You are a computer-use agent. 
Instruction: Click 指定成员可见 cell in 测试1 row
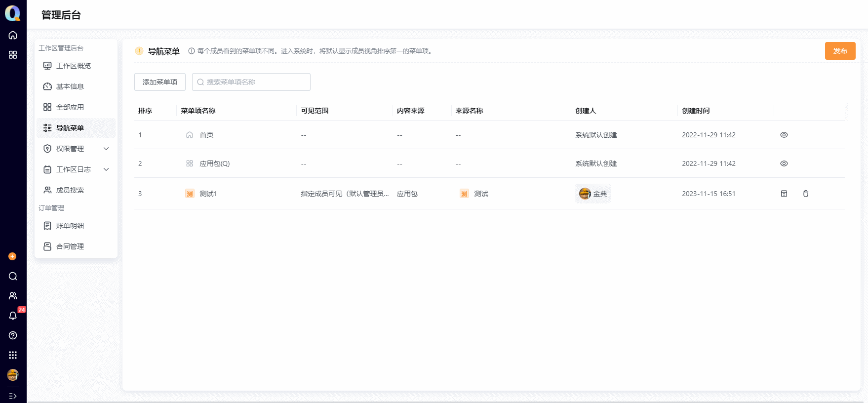pos(345,194)
